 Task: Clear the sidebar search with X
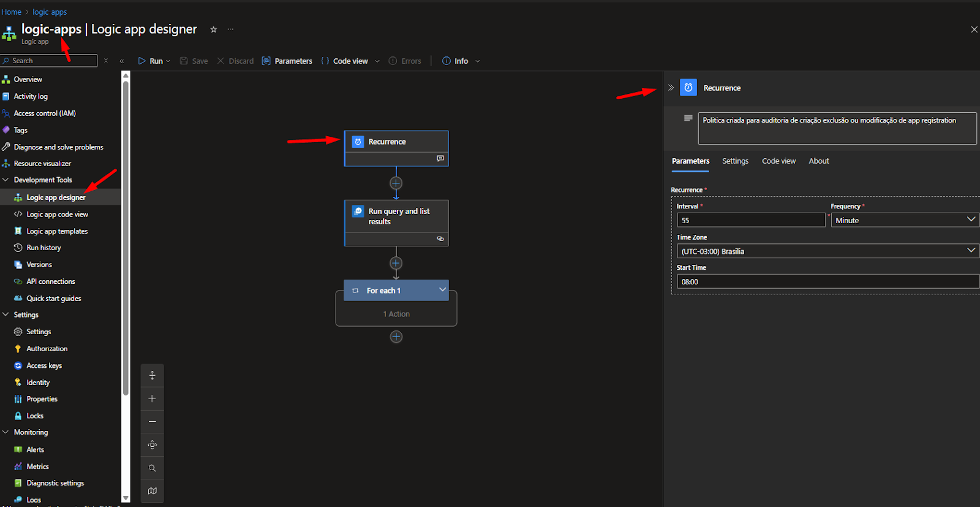(x=106, y=61)
